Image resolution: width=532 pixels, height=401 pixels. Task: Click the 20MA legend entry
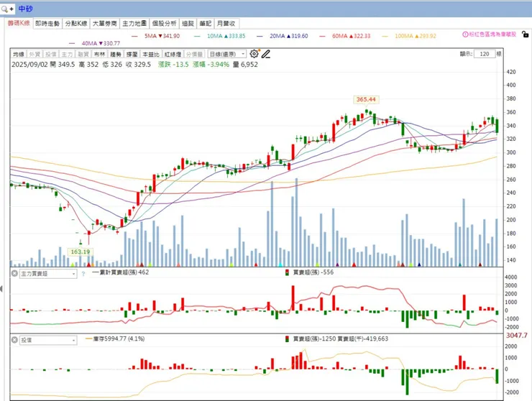[283, 36]
